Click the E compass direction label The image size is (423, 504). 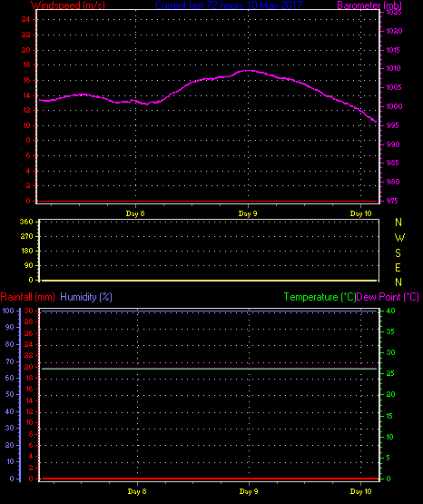[398, 268]
